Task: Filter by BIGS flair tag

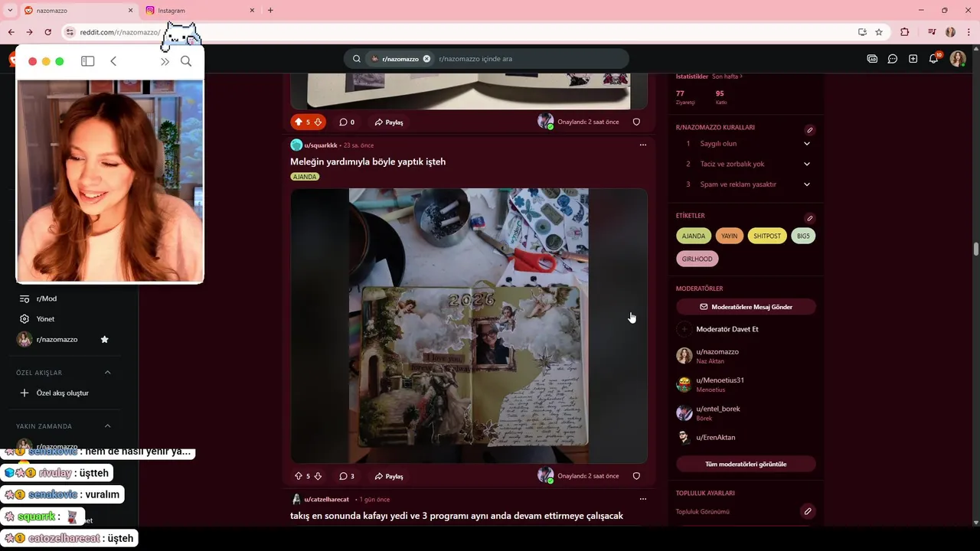Action: point(803,236)
